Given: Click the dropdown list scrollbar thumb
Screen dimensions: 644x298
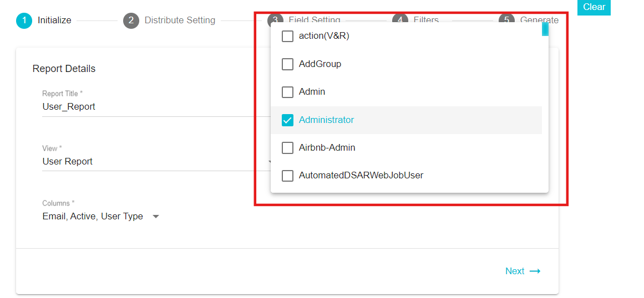Looking at the screenshot, I should pos(545,29).
